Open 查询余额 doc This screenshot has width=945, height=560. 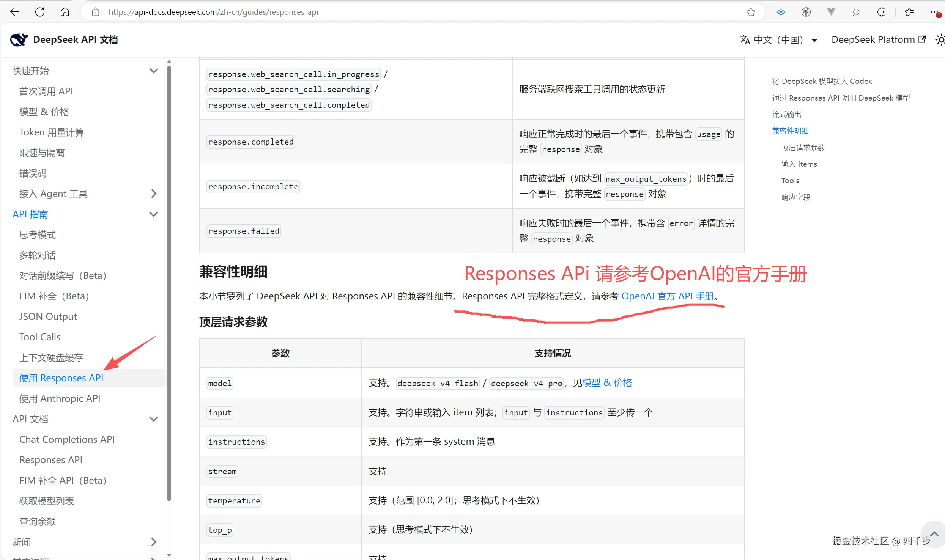pos(37,521)
